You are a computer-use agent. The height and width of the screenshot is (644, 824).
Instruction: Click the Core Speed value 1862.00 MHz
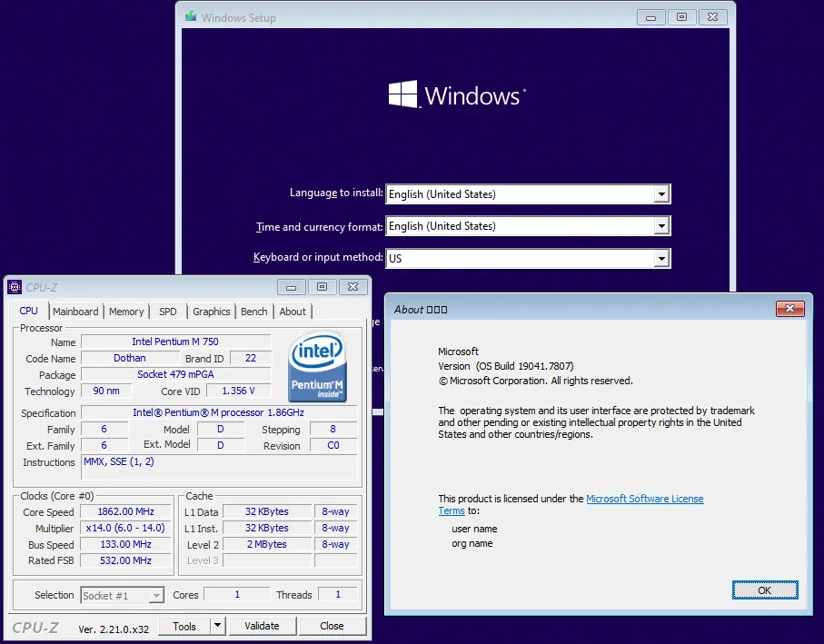point(125,511)
